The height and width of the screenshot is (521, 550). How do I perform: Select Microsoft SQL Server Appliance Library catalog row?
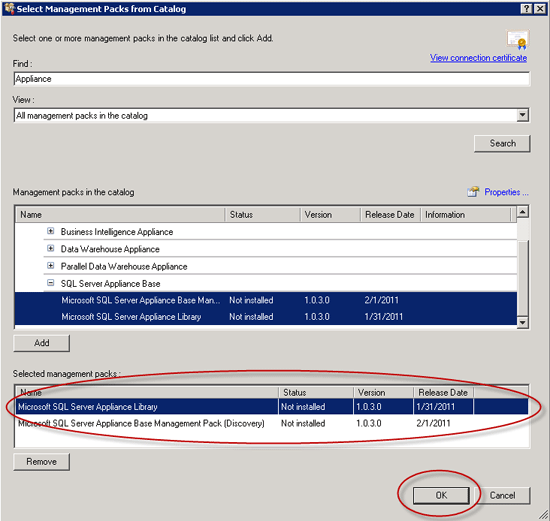click(266, 316)
